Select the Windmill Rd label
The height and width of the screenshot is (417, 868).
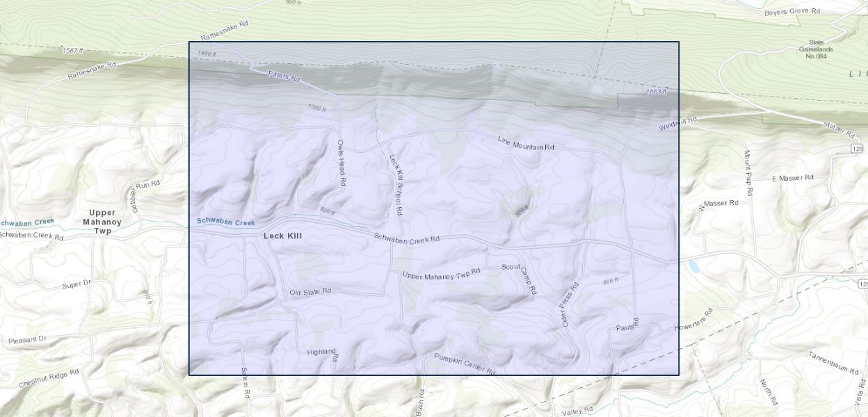click(677, 124)
